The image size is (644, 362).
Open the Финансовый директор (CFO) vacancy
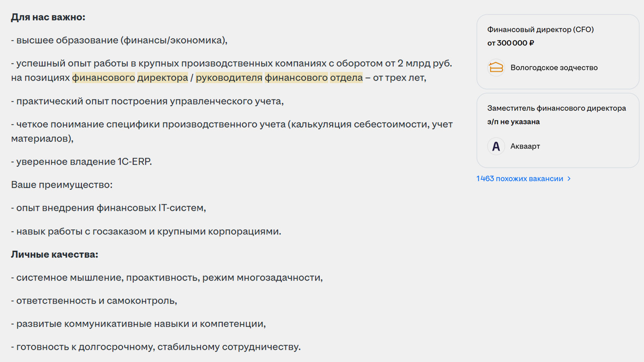tap(540, 30)
